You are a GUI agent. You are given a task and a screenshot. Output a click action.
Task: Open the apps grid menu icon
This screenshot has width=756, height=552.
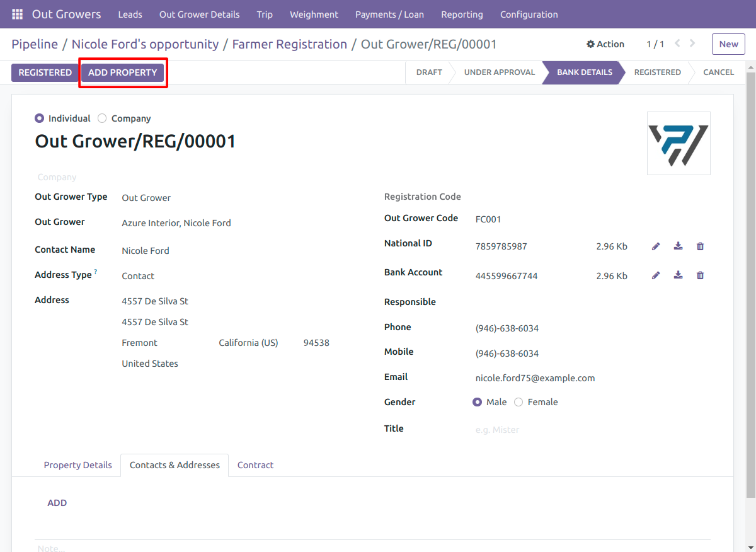(x=17, y=14)
